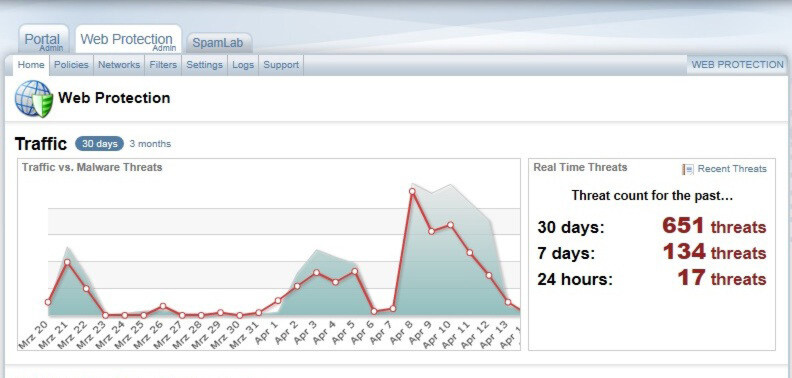Switch to the Portal Admin tab

(x=43, y=40)
